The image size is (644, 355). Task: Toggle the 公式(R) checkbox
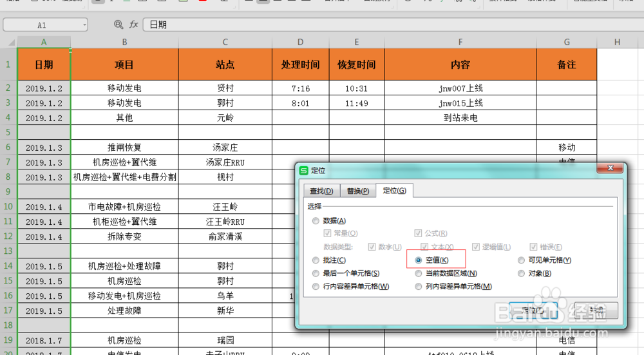[418, 233]
